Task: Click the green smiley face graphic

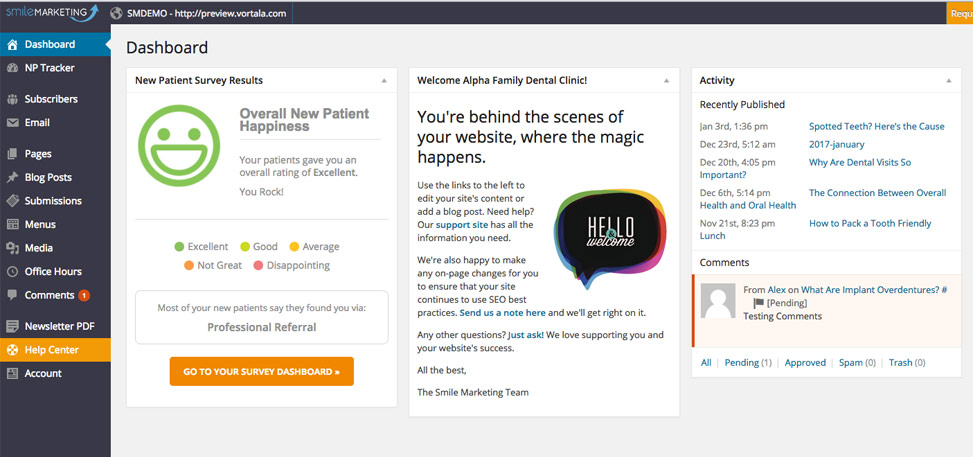Action: [179, 145]
